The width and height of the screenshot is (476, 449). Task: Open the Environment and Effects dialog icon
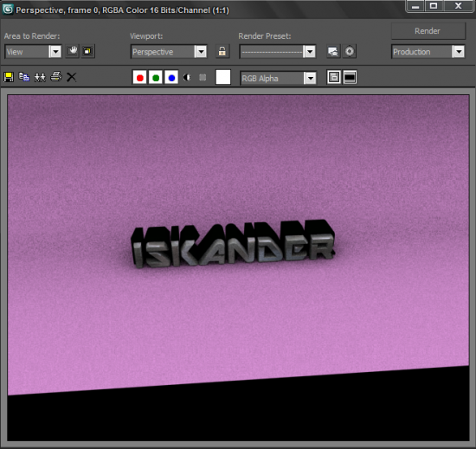[350, 51]
